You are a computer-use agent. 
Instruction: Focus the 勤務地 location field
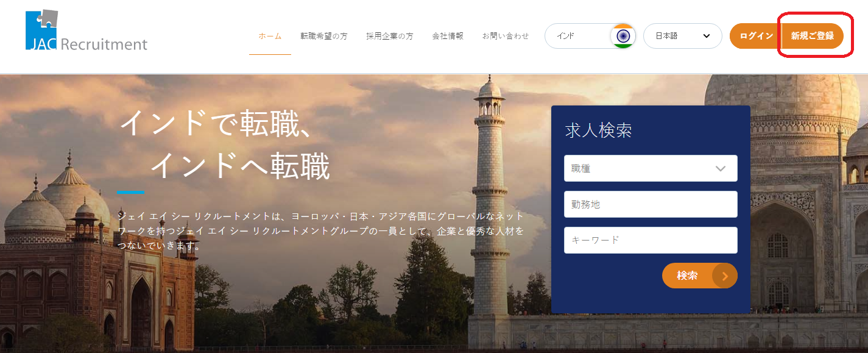click(x=651, y=204)
